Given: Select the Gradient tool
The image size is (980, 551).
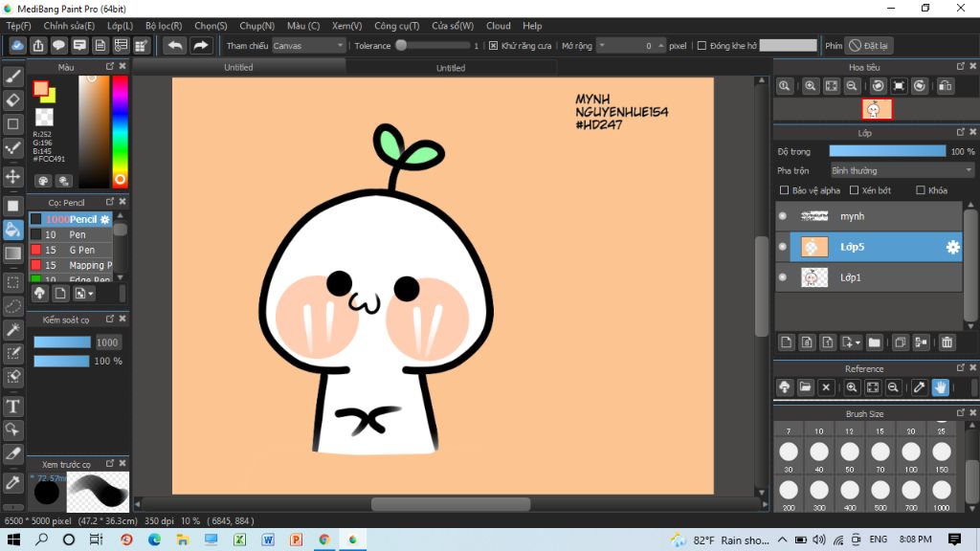Looking at the screenshot, I should tap(13, 253).
